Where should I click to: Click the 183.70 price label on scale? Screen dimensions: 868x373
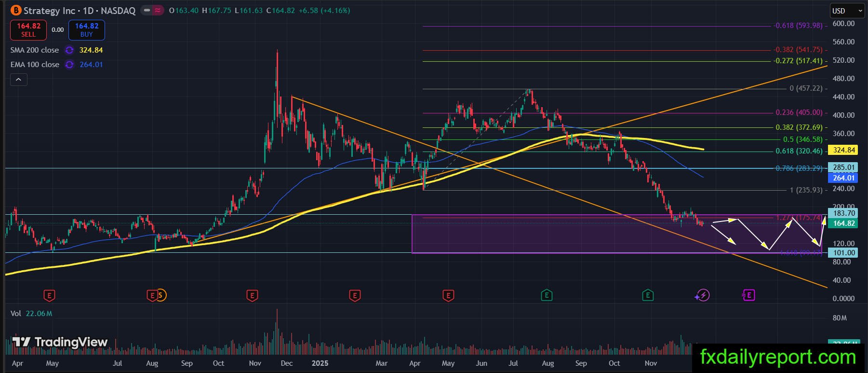click(x=844, y=213)
